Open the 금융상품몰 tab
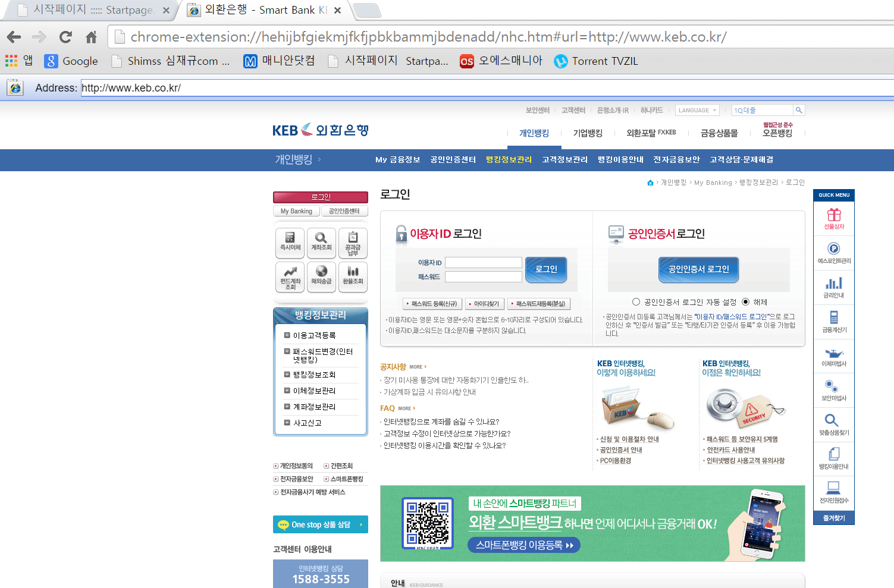The height and width of the screenshot is (588, 894). pyautogui.click(x=719, y=133)
